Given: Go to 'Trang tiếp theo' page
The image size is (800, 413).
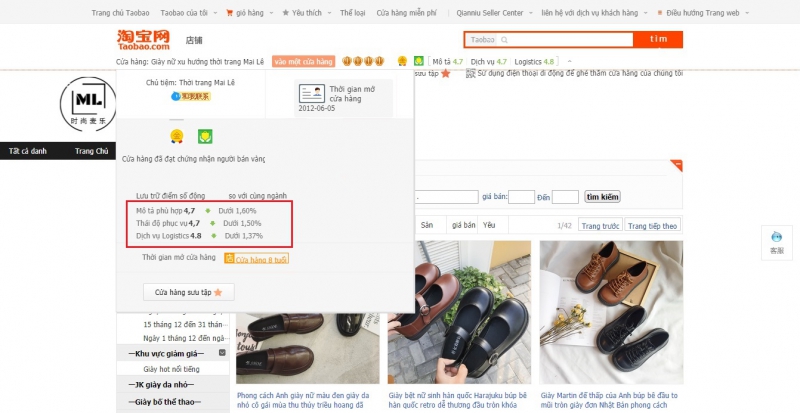Looking at the screenshot, I should [x=652, y=225].
